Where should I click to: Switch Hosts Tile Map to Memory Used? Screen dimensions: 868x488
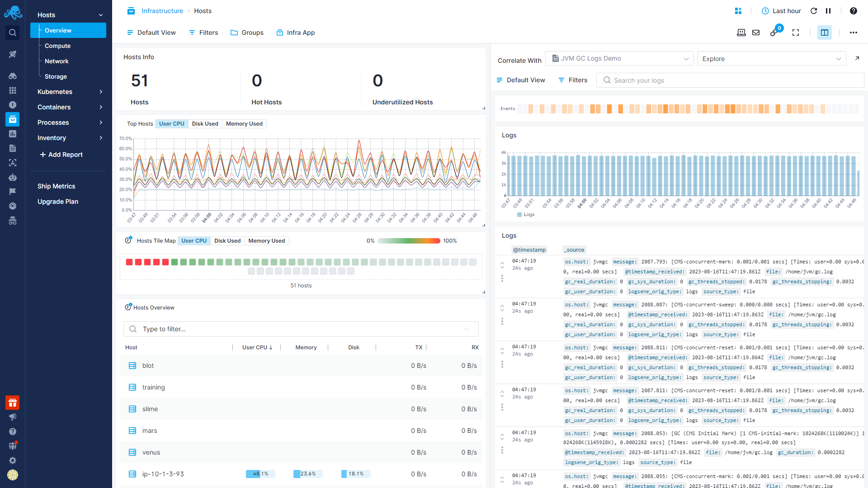click(x=266, y=241)
